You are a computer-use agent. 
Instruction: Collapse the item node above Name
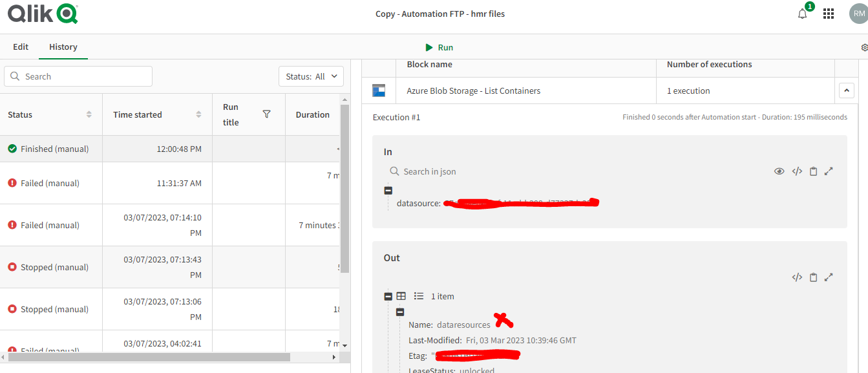point(400,312)
